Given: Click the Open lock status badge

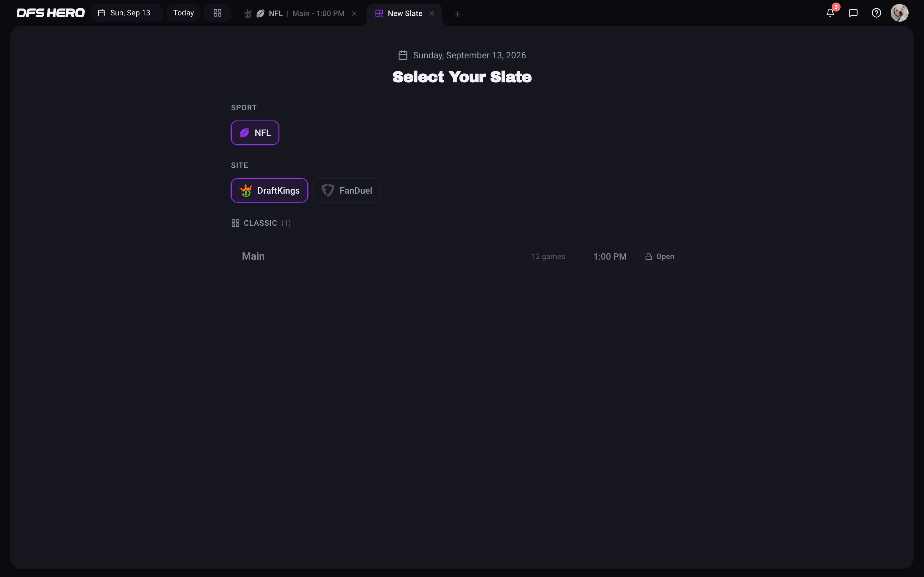Looking at the screenshot, I should tap(659, 256).
